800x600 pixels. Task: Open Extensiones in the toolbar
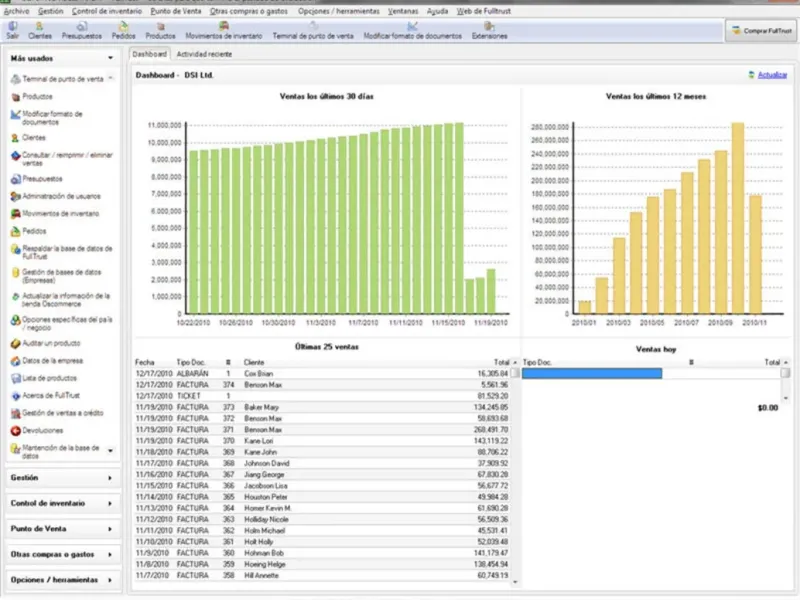point(489,31)
